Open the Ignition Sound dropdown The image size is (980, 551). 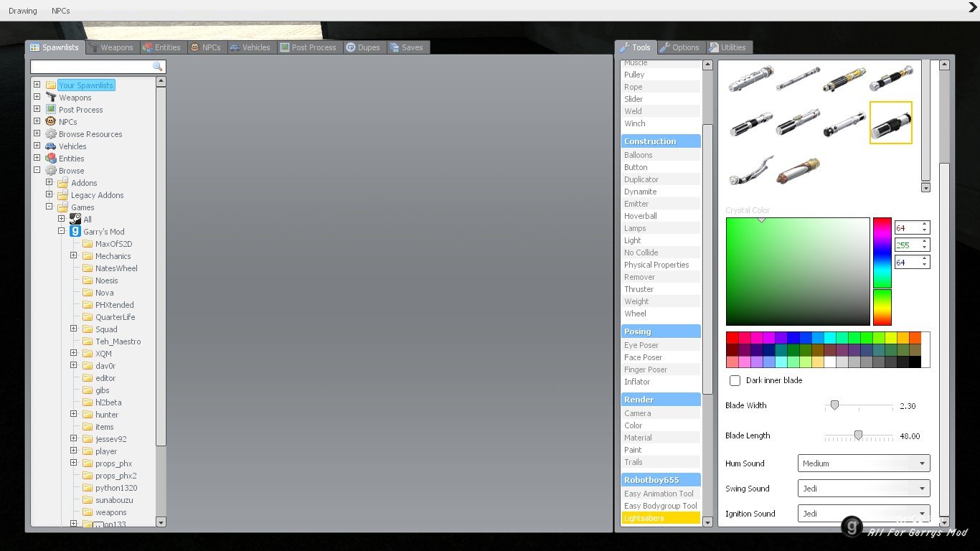[x=864, y=514]
